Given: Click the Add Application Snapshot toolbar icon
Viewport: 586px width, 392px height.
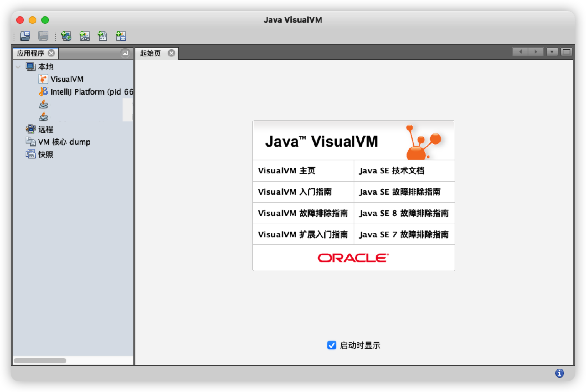Looking at the screenshot, I should [x=121, y=36].
